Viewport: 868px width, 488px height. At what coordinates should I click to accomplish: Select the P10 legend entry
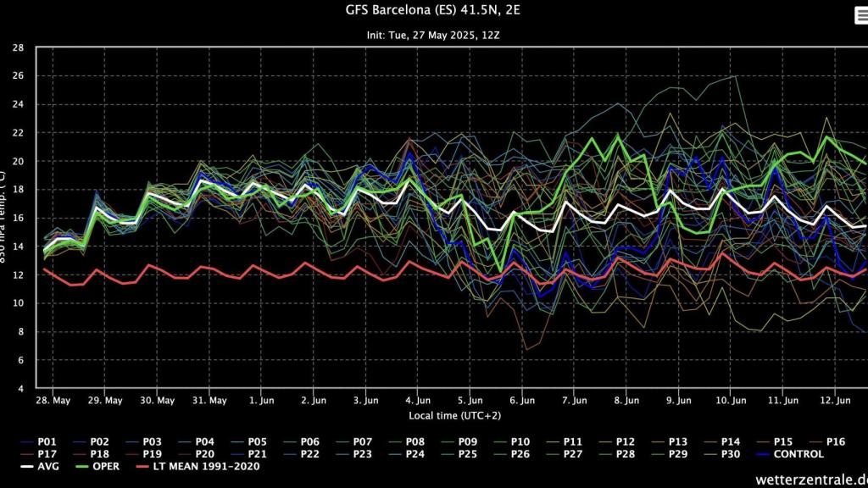tap(520, 441)
